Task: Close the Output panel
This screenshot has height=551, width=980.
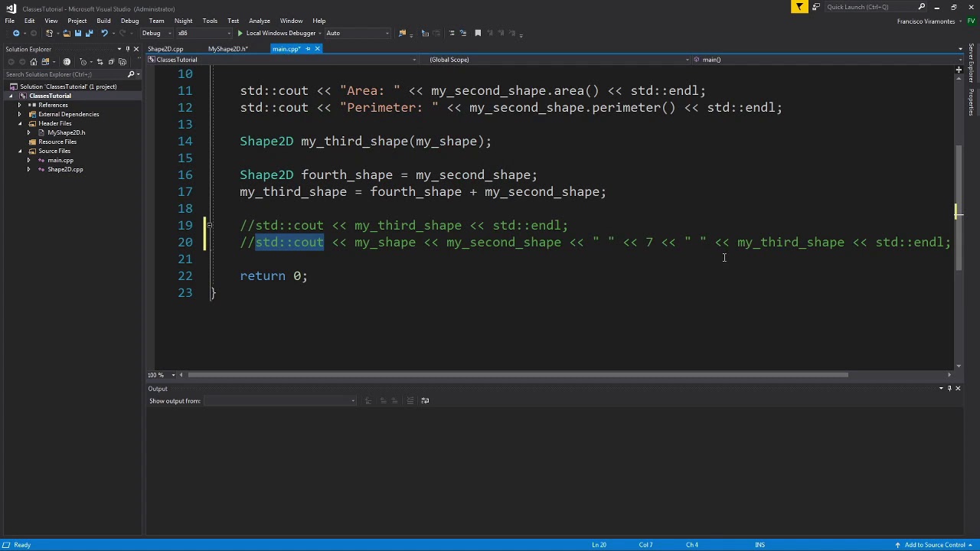Action: coord(958,389)
